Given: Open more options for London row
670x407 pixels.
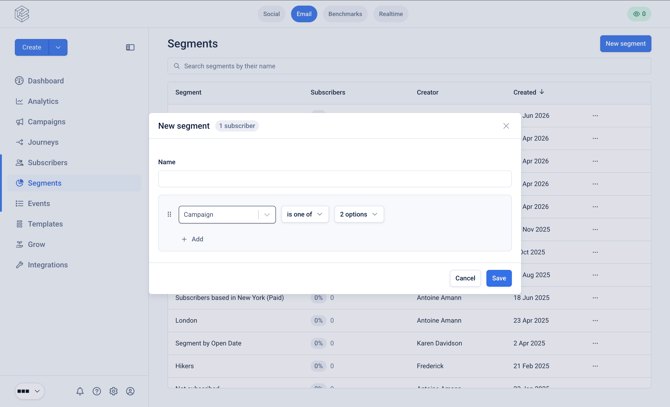Looking at the screenshot, I should tap(595, 320).
